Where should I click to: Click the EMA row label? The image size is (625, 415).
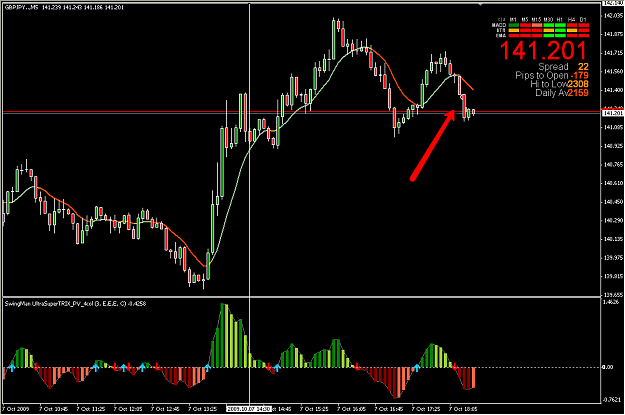501,35
